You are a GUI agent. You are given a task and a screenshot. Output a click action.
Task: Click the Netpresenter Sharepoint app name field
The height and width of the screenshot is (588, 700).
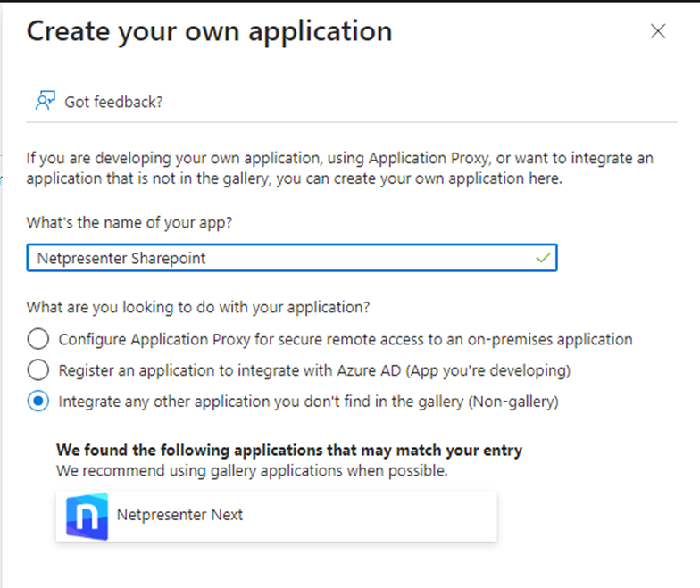(x=268, y=258)
